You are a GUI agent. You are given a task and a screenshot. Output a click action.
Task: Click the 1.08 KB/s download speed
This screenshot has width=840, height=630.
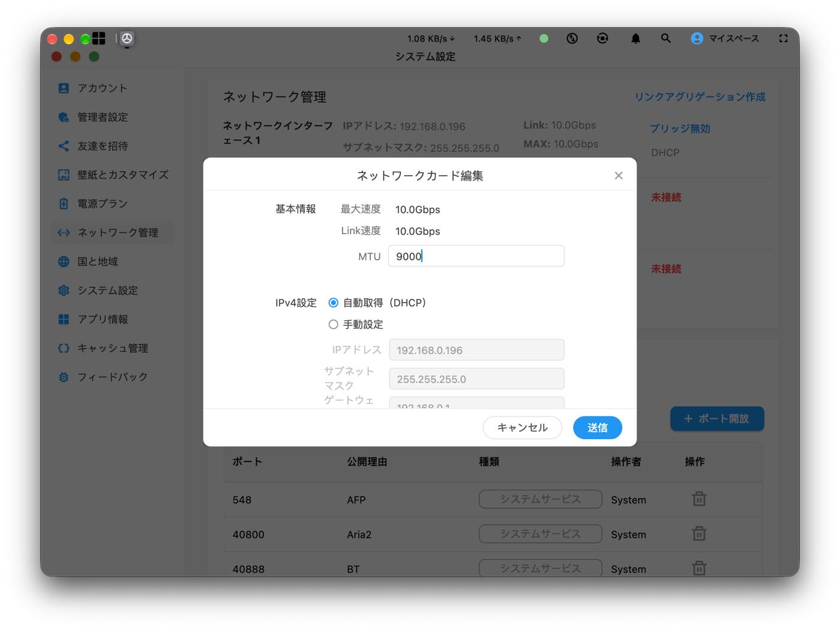(431, 38)
